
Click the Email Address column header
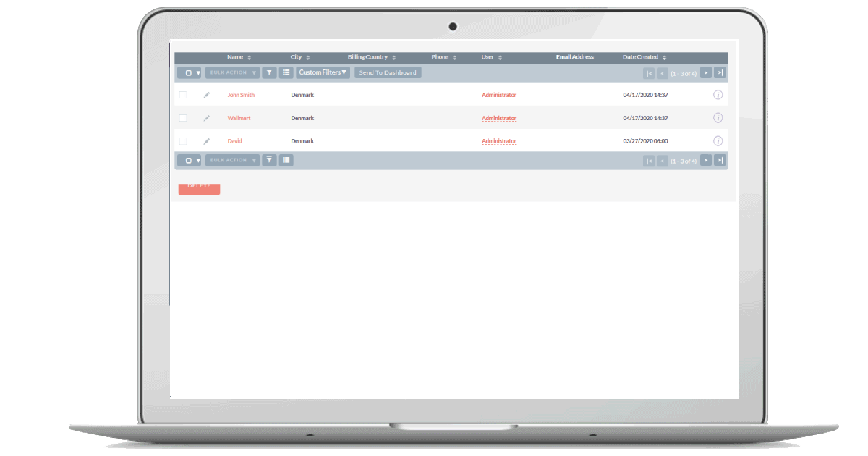(575, 57)
